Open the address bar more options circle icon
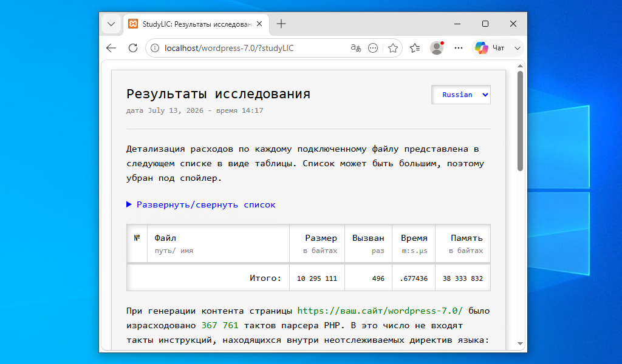Viewport: 622px width, 364px height. pyautogui.click(x=373, y=49)
